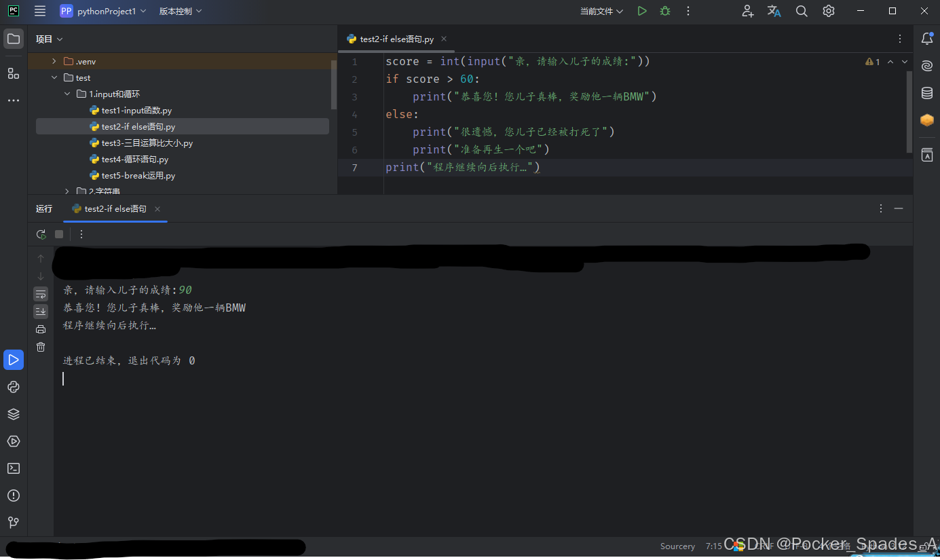Image resolution: width=940 pixels, height=560 pixels.
Task: Open Python Console tool window
Action: (x=13, y=387)
